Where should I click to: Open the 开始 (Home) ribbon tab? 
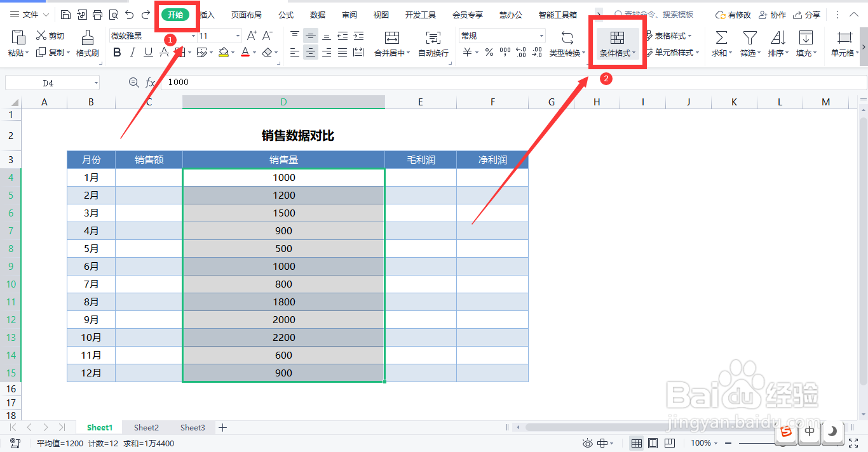coord(175,15)
